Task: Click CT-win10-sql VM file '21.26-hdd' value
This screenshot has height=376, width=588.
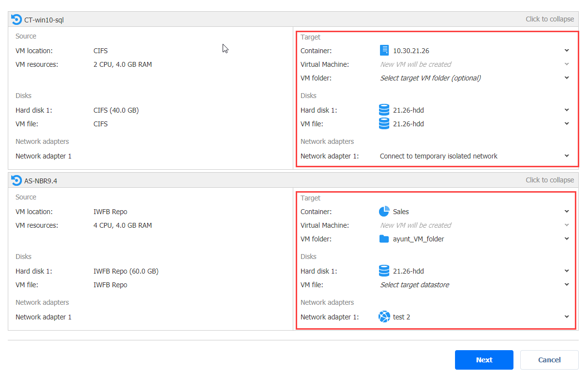Action: click(x=408, y=124)
